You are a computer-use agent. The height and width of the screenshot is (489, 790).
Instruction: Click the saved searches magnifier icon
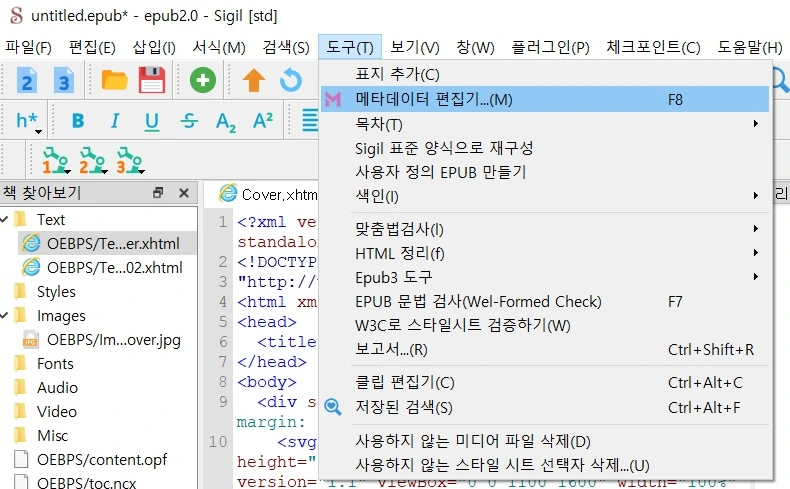pyautogui.click(x=333, y=407)
